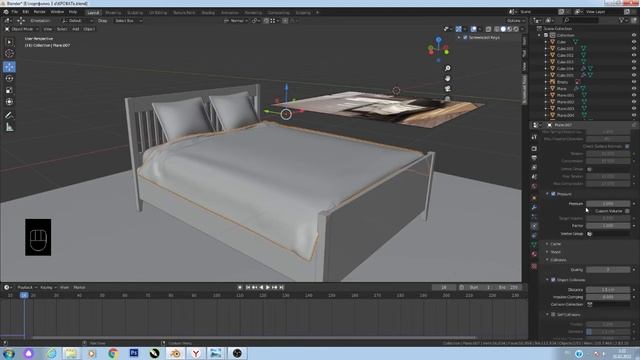Adjust the Object Collisions Distance slider
Viewport: 640px width, 360px height.
click(x=608, y=289)
